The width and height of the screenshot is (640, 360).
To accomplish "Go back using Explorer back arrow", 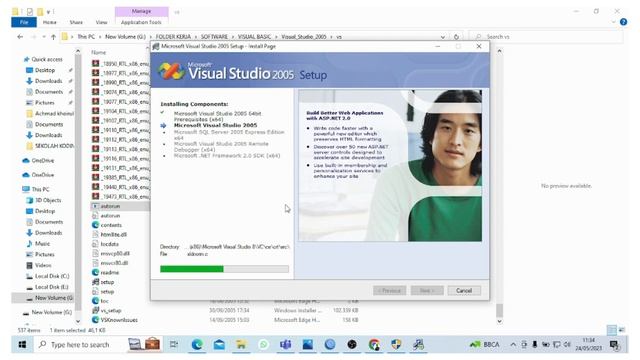I will pyautogui.click(x=20, y=37).
